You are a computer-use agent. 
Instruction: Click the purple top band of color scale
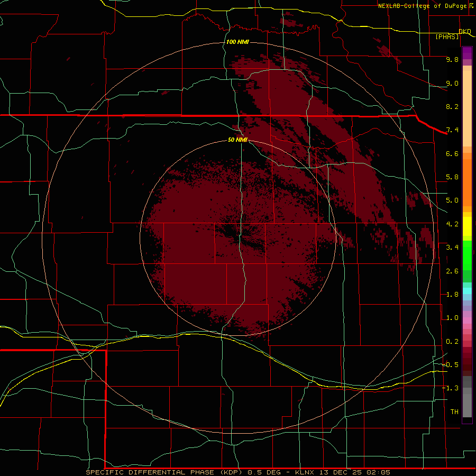[x=467, y=53]
